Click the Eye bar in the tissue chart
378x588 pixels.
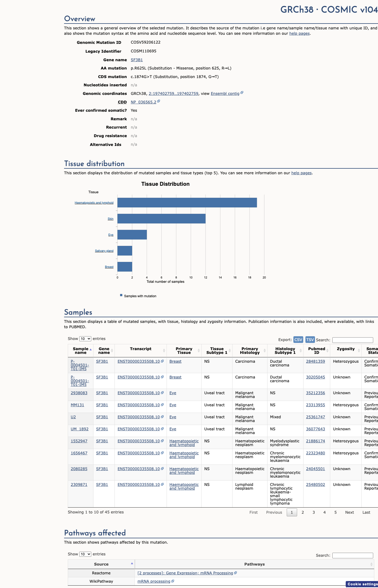click(132, 235)
